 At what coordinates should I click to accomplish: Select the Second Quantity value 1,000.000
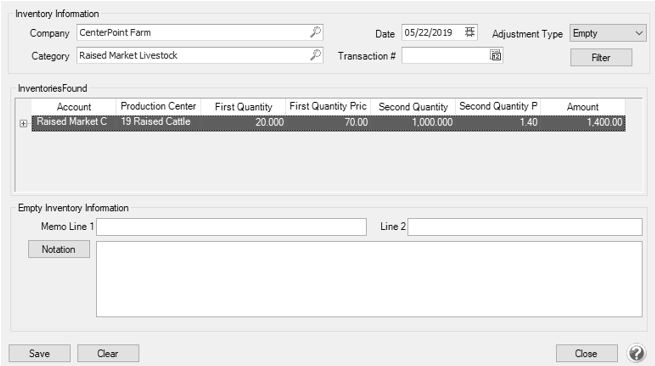(x=413, y=122)
